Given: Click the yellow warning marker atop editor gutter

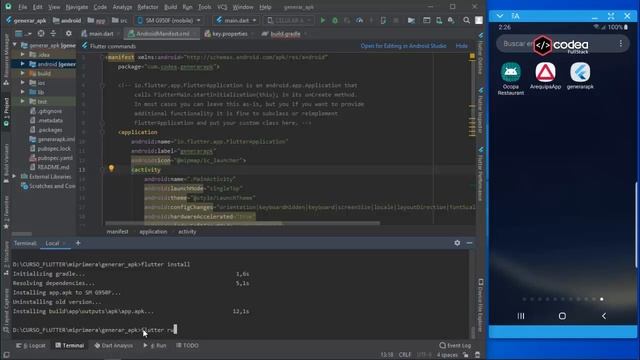Looking at the screenshot, I should pos(472,56).
